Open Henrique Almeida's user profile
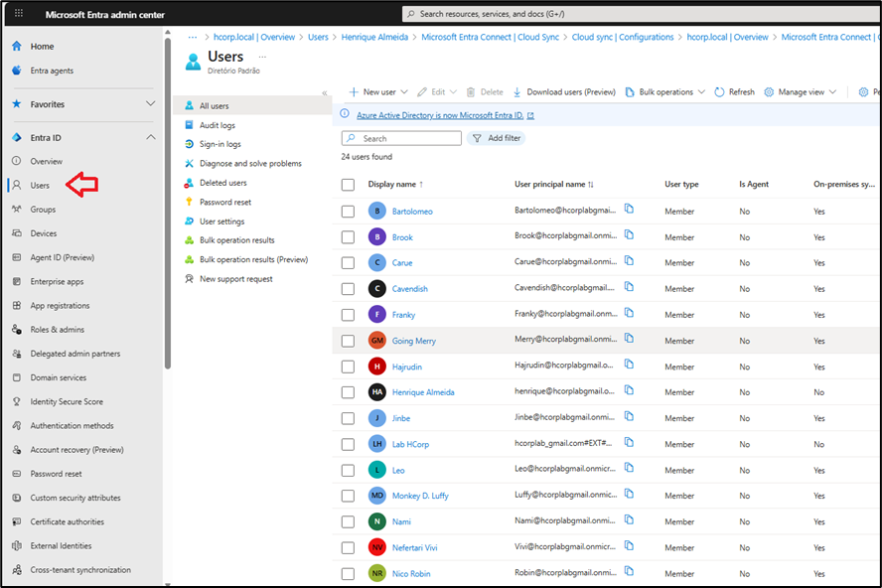Image resolution: width=882 pixels, height=588 pixels. point(423,392)
